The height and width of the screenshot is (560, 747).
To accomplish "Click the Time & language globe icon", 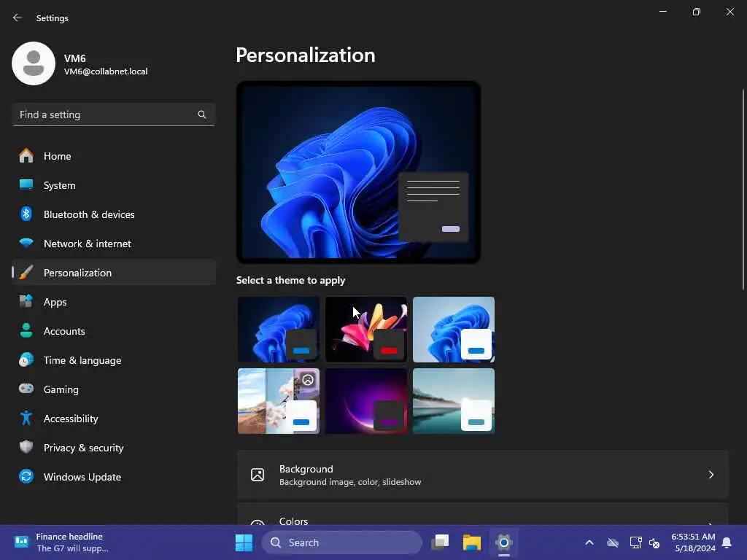I will 26,359.
